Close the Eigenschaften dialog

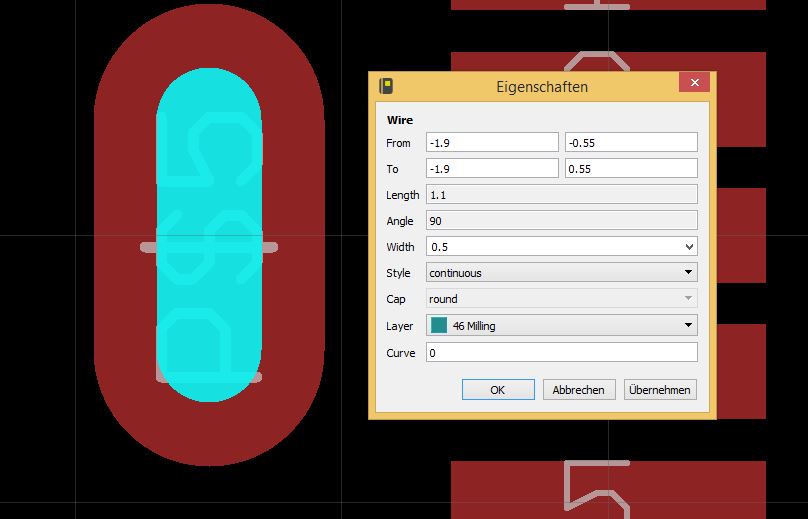point(694,82)
